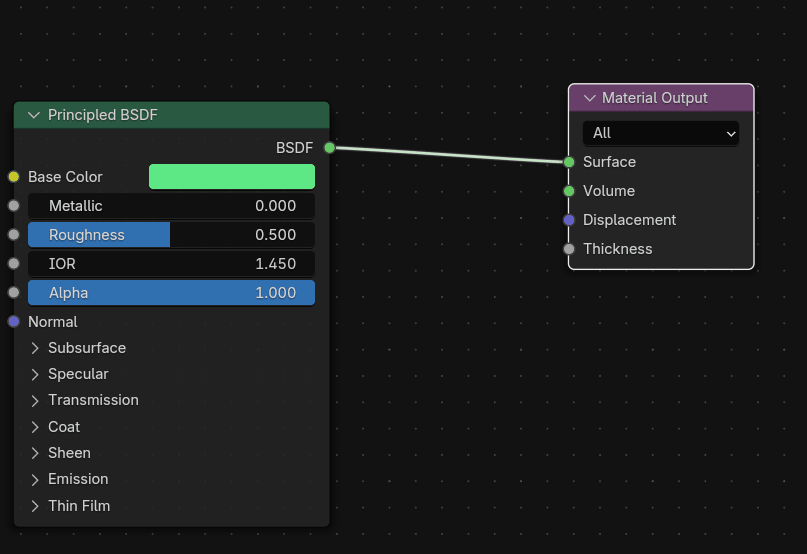Click the Normal input socket
807x554 pixels.
click(x=14, y=322)
